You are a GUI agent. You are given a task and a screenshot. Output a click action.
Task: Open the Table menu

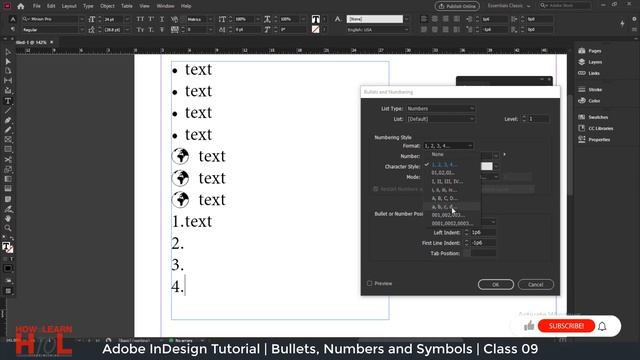pos(127,6)
